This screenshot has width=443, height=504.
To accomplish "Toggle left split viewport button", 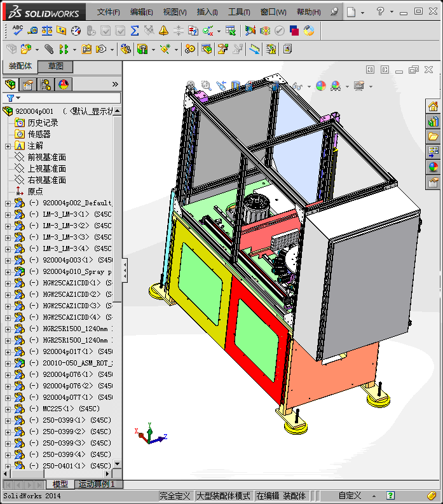I will pos(370,69).
